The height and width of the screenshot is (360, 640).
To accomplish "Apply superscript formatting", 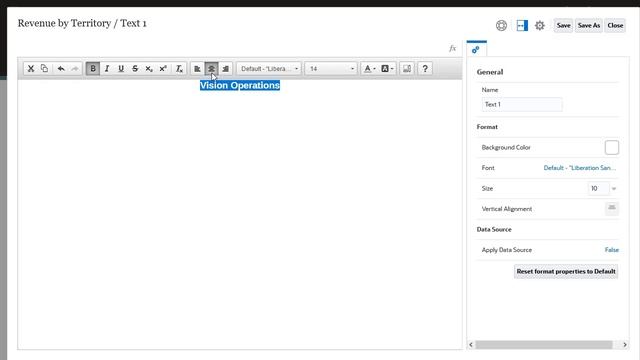I will (x=163, y=69).
